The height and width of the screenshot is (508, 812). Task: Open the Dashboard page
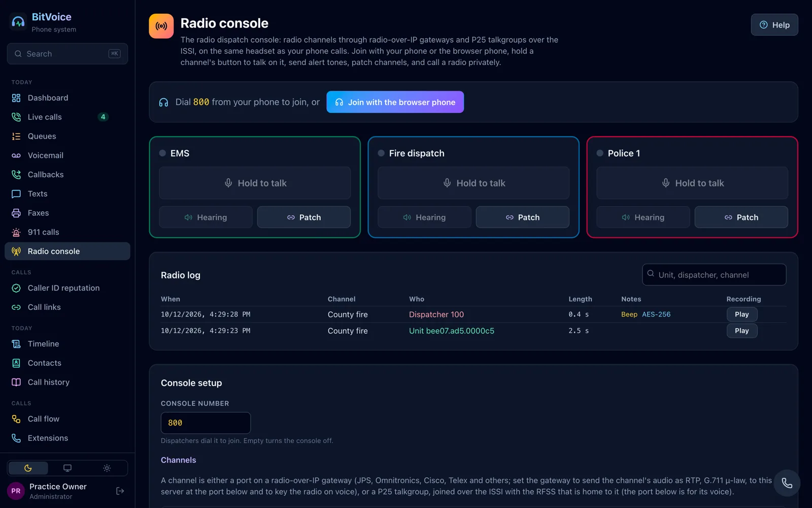click(67, 98)
